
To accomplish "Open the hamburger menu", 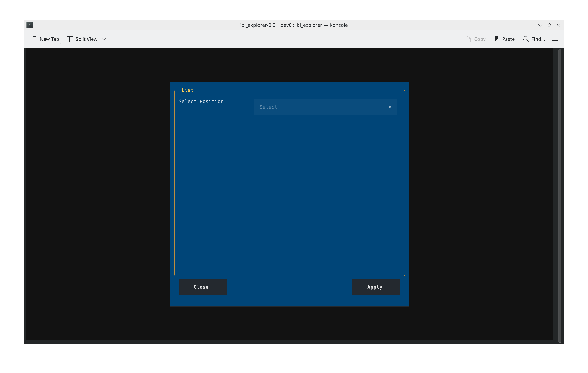I will point(555,39).
